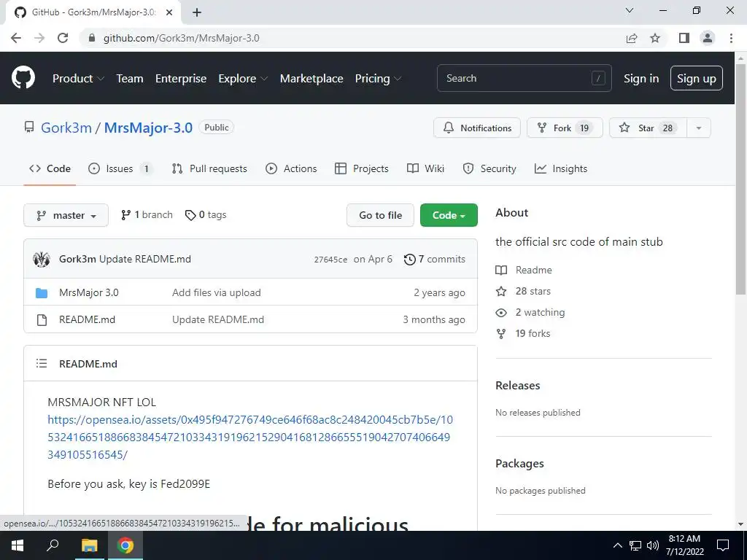Open the star lists dropdown arrow
Image resolution: width=747 pixels, height=560 pixels.
coord(699,128)
